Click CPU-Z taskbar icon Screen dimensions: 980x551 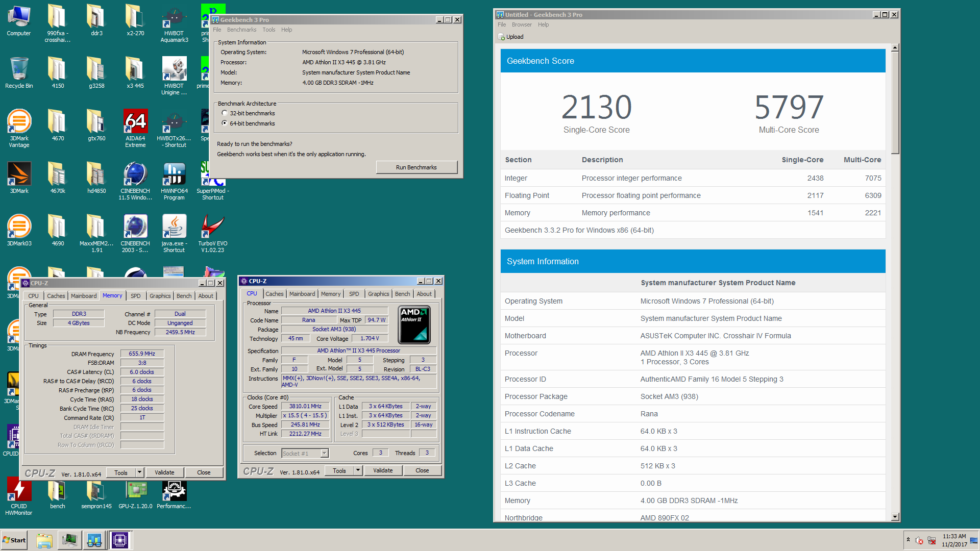[120, 540]
